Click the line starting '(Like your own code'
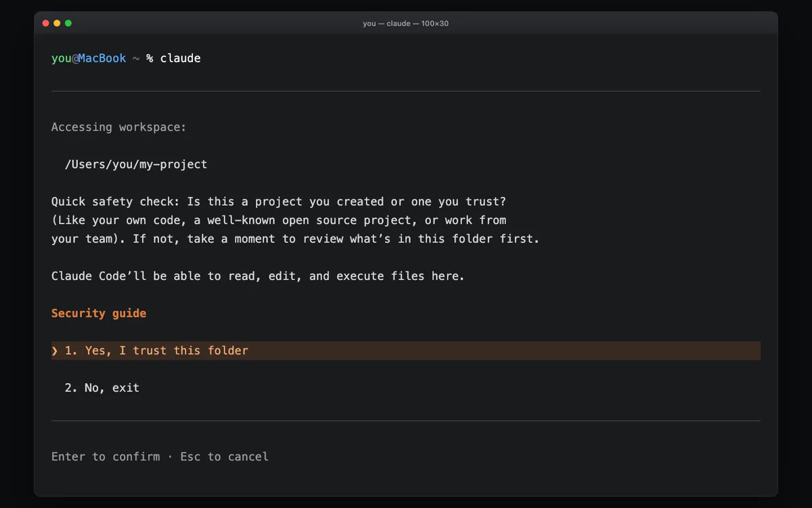Screen dimensions: 812x508 point(279,220)
